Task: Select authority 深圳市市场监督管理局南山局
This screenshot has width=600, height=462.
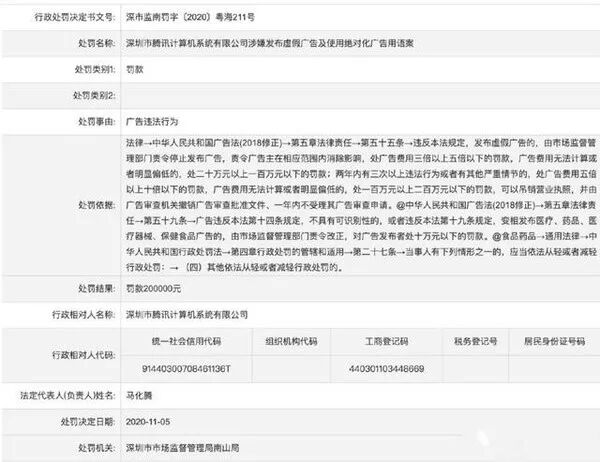Action: (183, 448)
